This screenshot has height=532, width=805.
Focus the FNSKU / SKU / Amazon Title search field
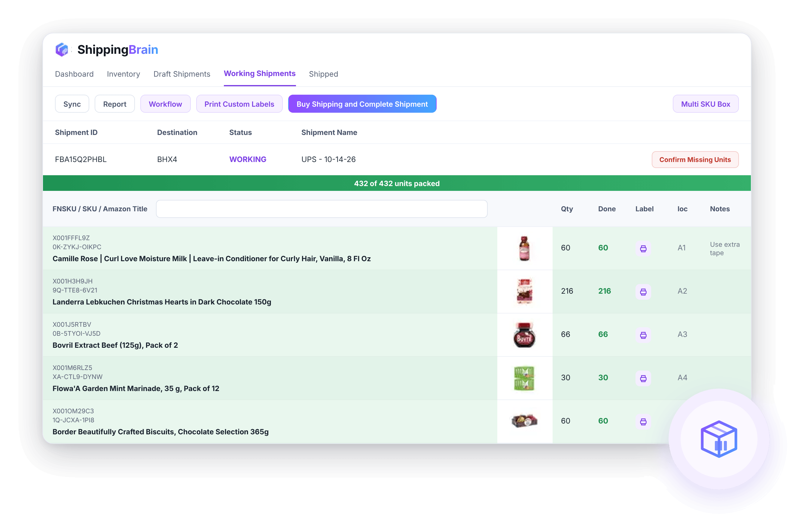coord(322,209)
